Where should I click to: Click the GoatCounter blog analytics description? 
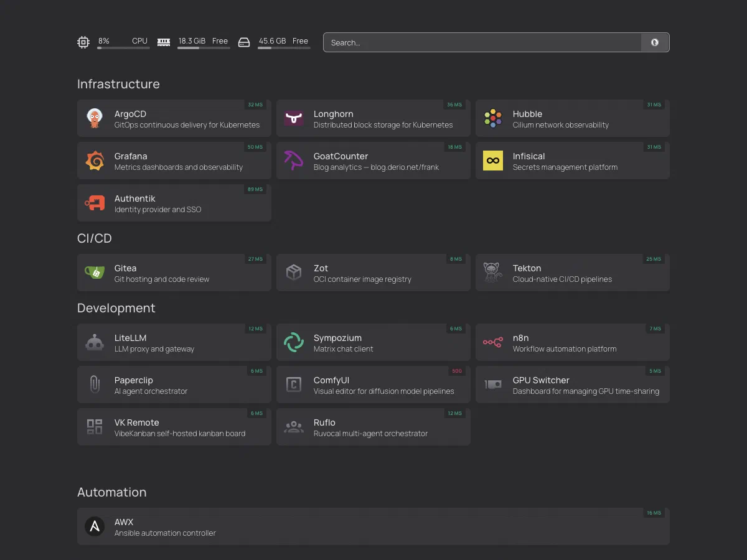point(376,167)
